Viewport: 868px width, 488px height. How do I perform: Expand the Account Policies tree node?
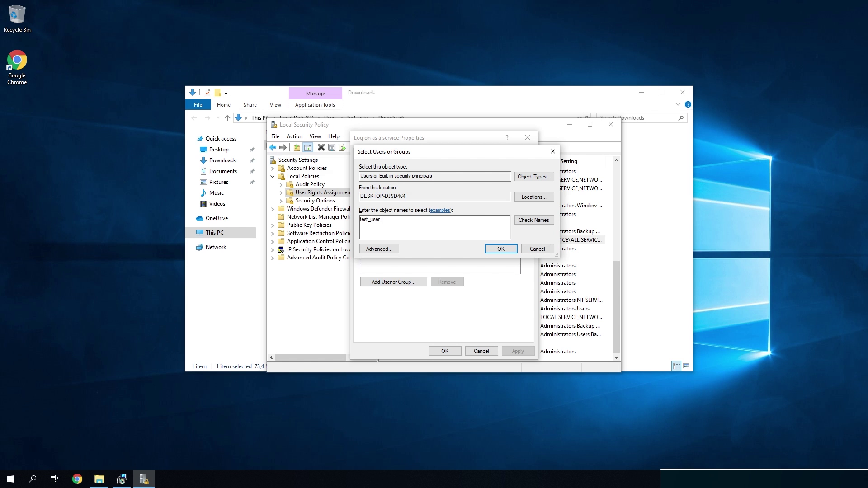coord(273,168)
